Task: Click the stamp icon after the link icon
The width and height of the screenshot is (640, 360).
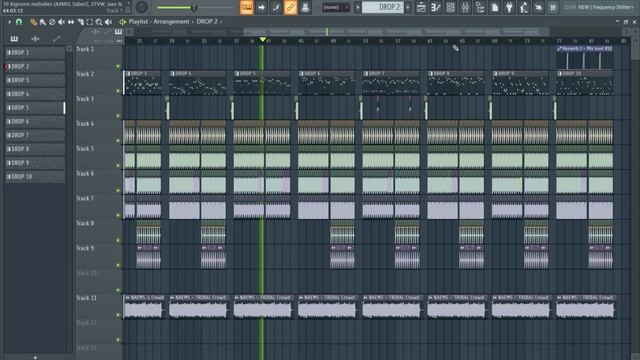Action: [x=305, y=7]
